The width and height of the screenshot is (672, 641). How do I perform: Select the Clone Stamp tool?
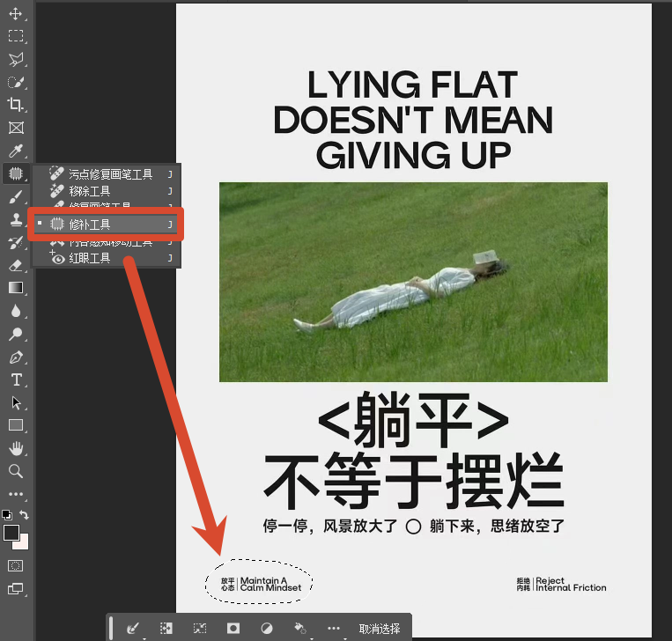point(16,220)
